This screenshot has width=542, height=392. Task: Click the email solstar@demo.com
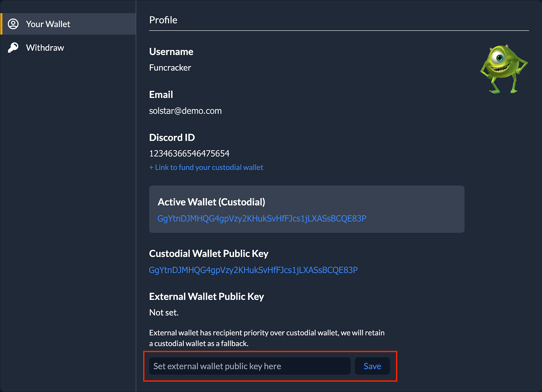point(185,111)
